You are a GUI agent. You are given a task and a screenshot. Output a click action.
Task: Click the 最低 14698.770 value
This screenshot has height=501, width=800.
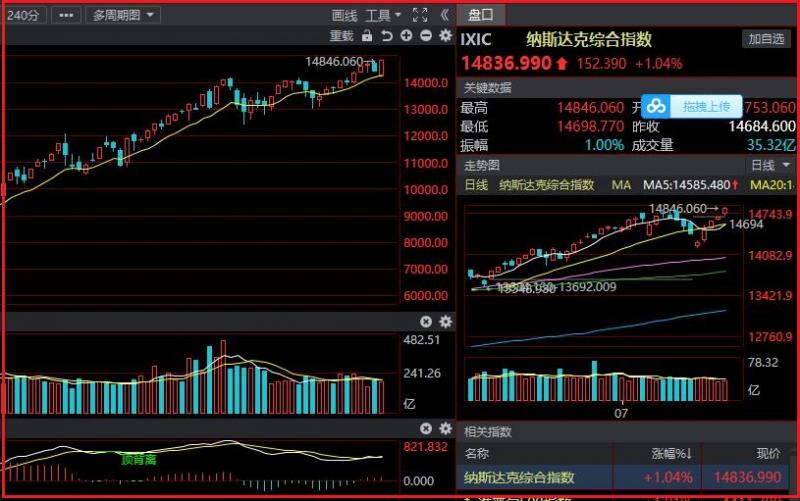pos(590,126)
